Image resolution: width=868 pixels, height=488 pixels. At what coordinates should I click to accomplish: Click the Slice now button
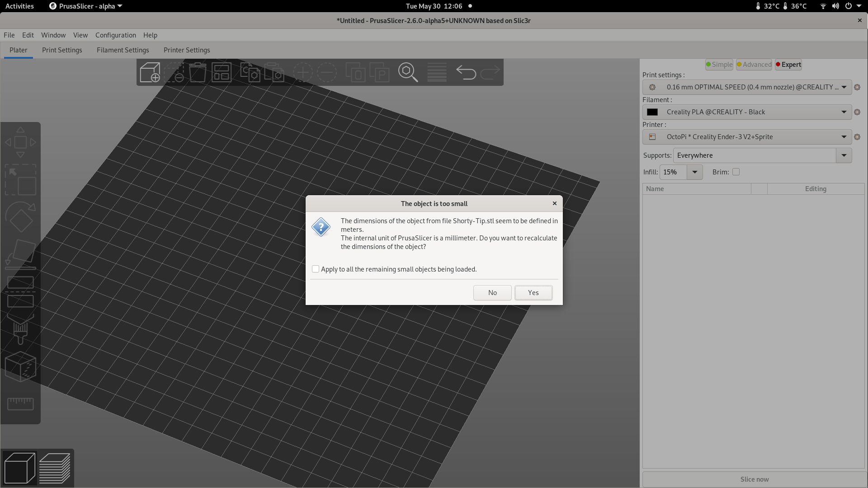(x=754, y=479)
